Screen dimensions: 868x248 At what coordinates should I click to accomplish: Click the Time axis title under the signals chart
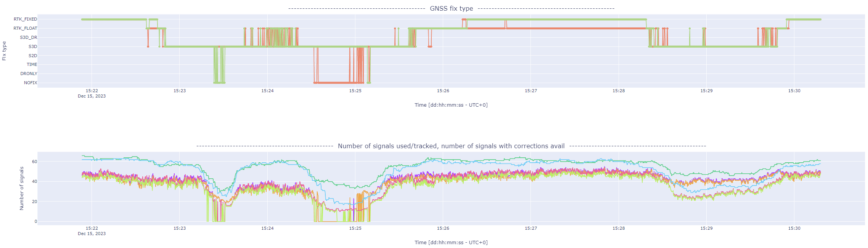tap(451, 242)
